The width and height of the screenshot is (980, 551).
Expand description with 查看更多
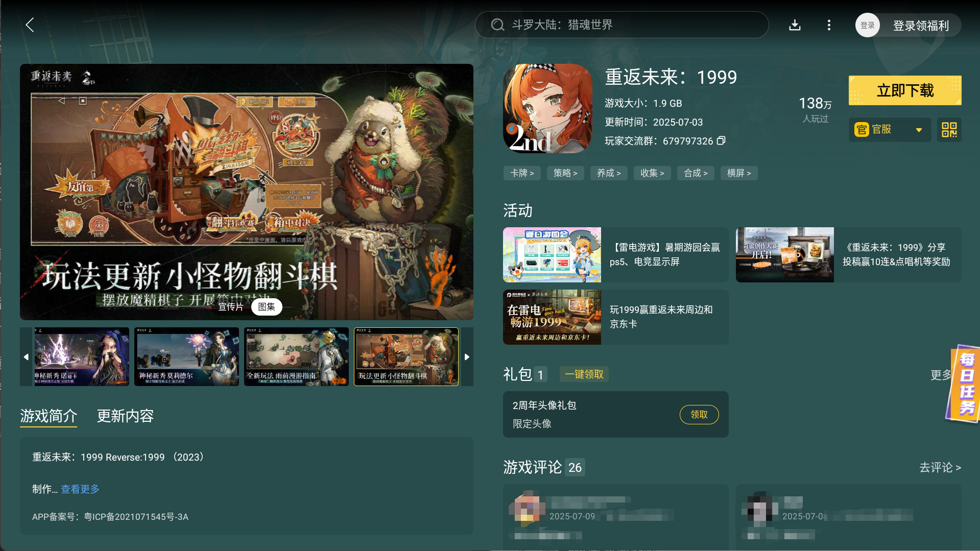coord(80,489)
